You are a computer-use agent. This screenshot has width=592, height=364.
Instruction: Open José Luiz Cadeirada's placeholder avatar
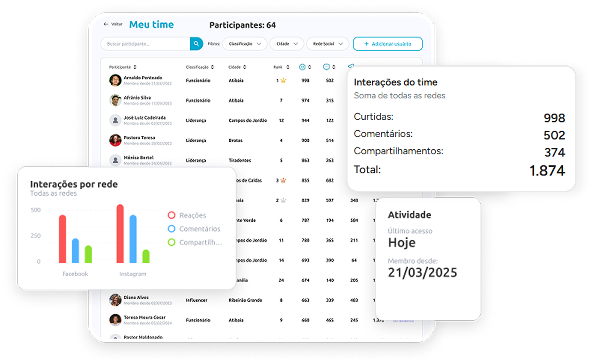point(115,120)
